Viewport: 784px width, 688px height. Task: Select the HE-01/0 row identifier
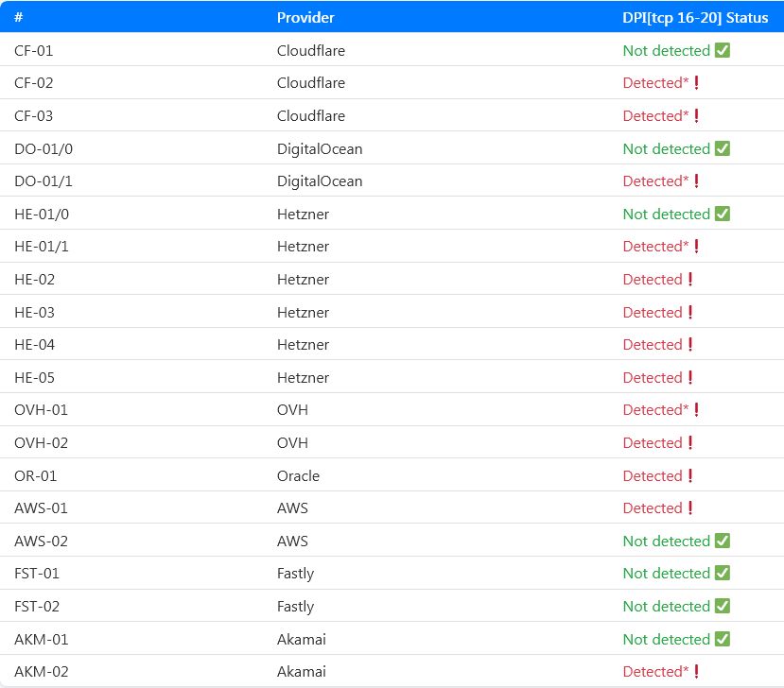42,215
